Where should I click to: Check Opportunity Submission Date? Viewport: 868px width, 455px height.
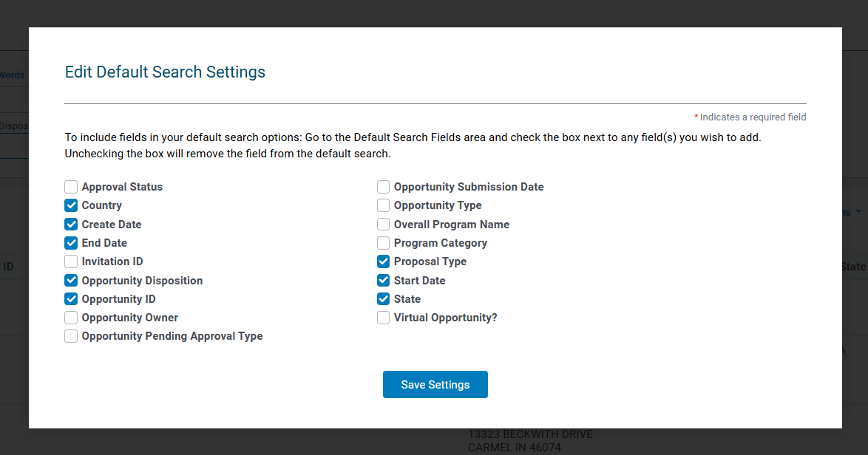383,187
